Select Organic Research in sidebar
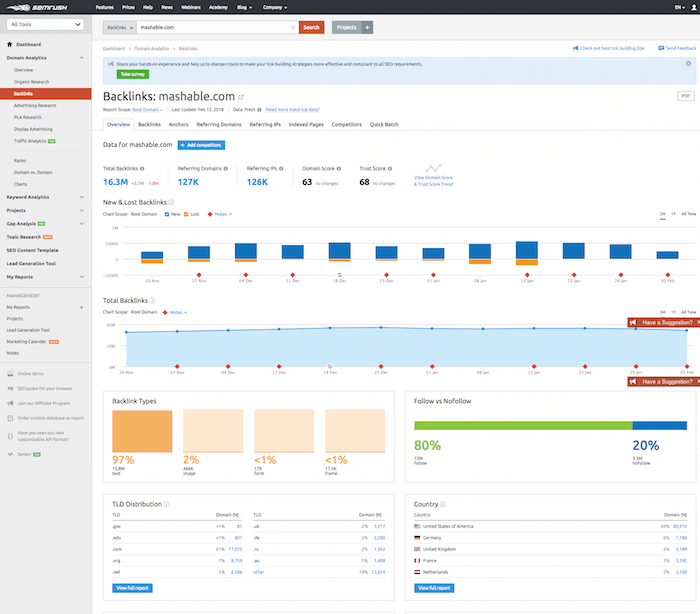The width and height of the screenshot is (700, 614). click(31, 82)
